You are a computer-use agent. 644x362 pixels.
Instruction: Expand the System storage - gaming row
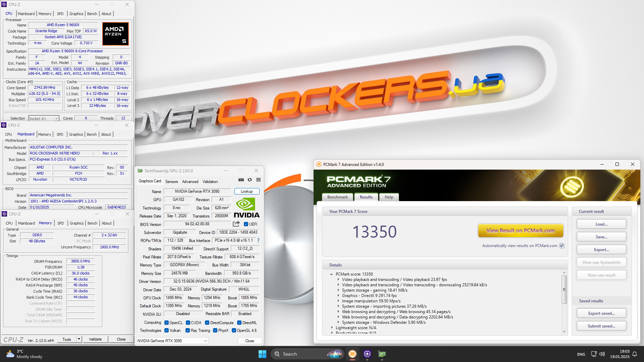[338, 290]
